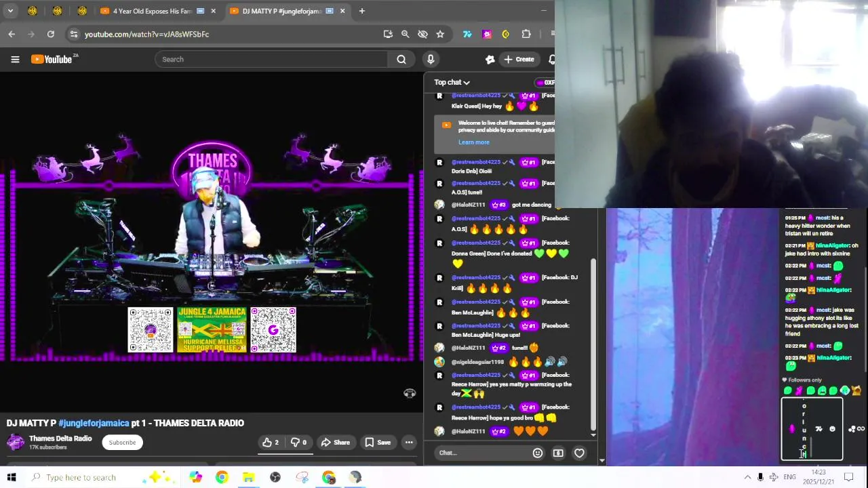The width and height of the screenshot is (868, 488).
Task: Like the video with thumbs up
Action: pyautogui.click(x=271, y=443)
